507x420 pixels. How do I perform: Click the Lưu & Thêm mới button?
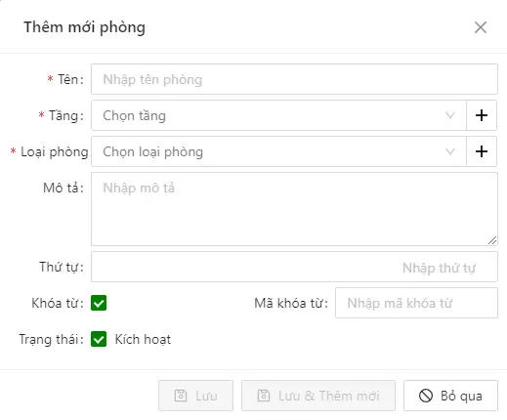(318, 396)
